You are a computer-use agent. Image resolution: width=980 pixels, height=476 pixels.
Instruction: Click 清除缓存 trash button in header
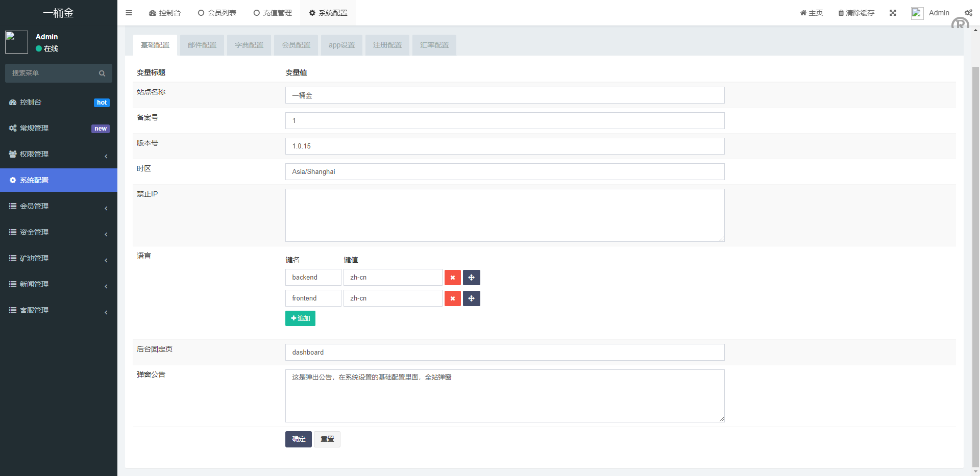tap(856, 13)
